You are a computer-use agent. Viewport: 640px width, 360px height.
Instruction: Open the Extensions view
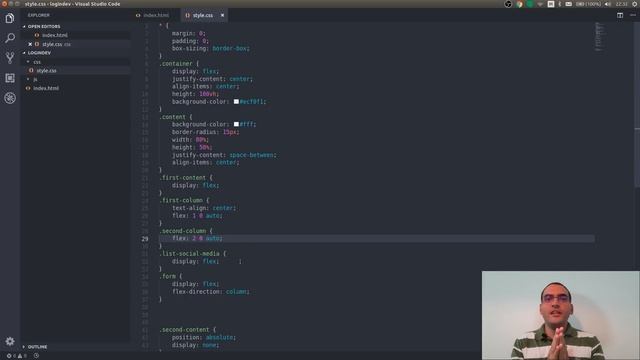click(10, 78)
